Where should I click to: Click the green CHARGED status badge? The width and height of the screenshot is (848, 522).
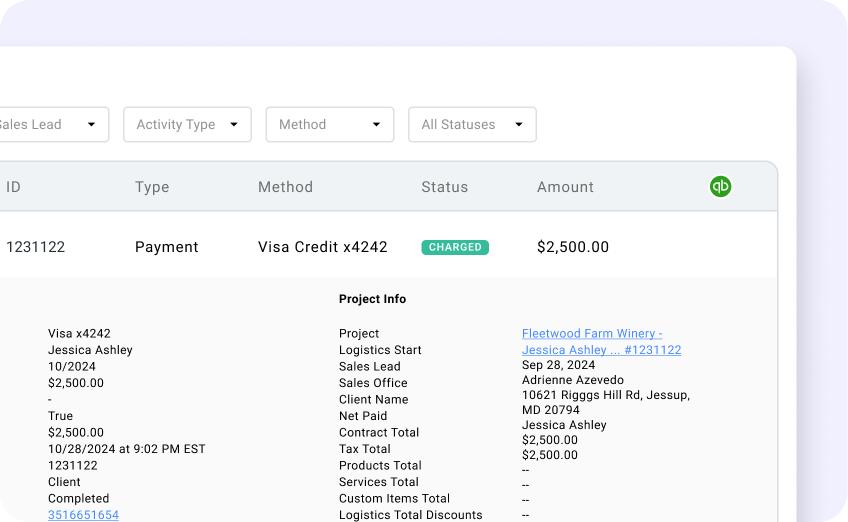(x=455, y=247)
